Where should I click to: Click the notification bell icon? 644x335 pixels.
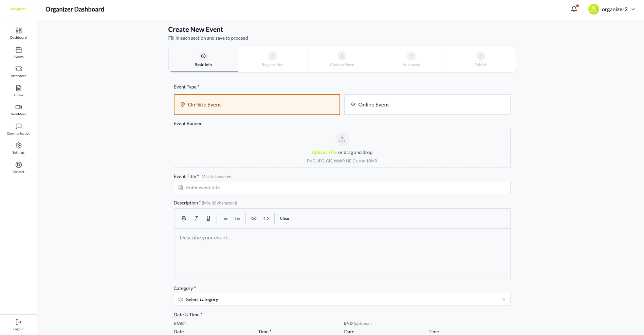click(574, 9)
